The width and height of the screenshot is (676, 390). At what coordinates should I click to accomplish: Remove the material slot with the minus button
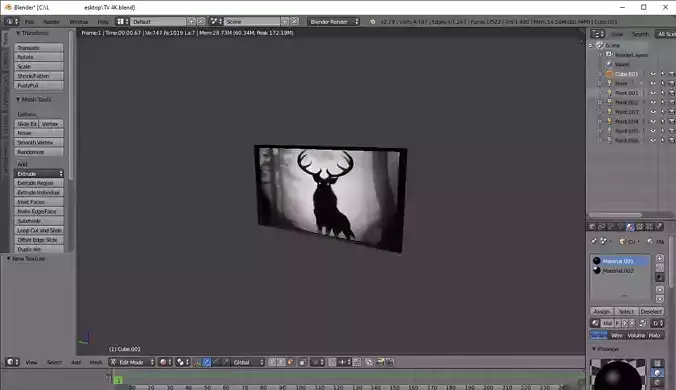[x=660, y=267]
